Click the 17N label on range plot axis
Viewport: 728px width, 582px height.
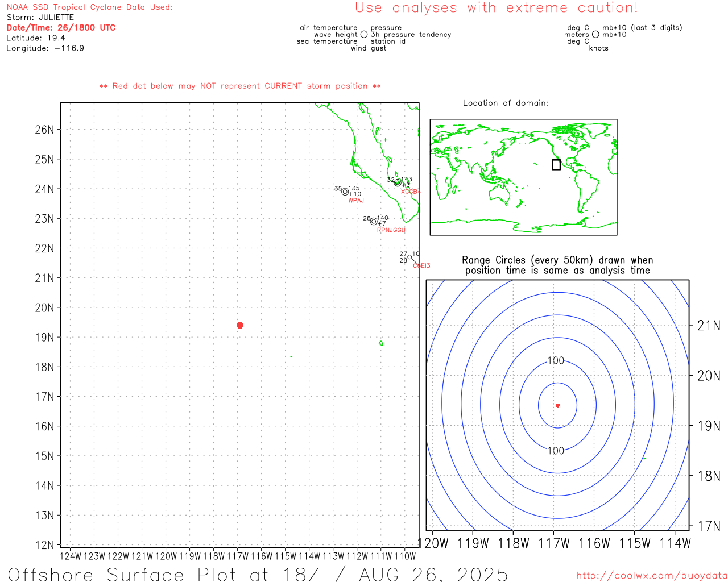(x=709, y=526)
